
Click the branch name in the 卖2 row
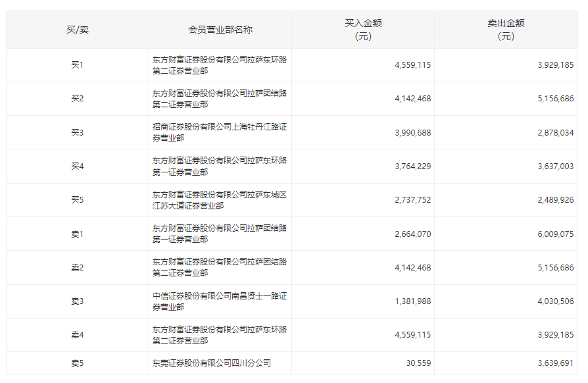coord(220,267)
